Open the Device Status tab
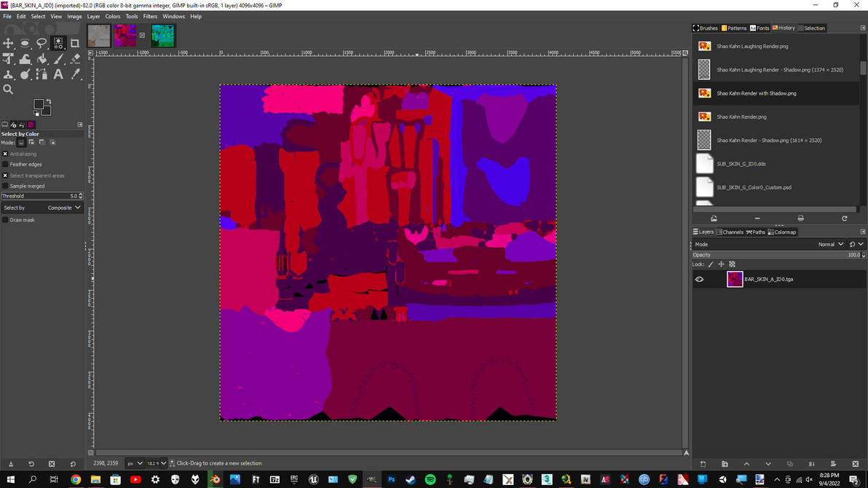This screenshot has width=868, height=488. pos(13,125)
